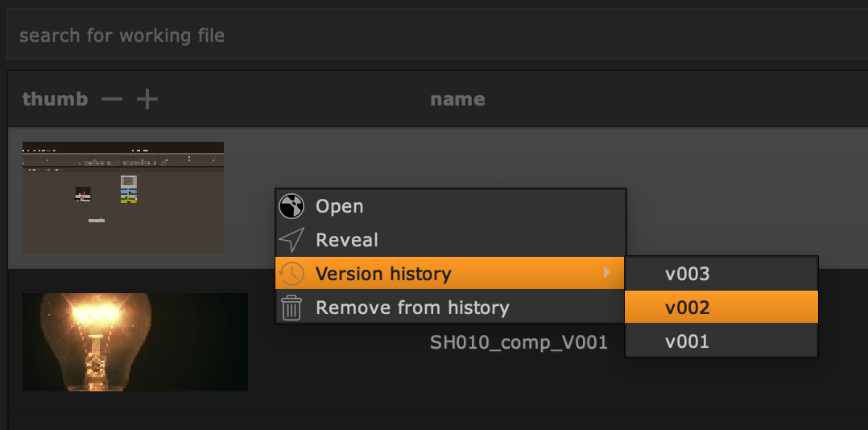Click the clock icon for Version history
Screen dimensions: 868x430
pos(291,274)
